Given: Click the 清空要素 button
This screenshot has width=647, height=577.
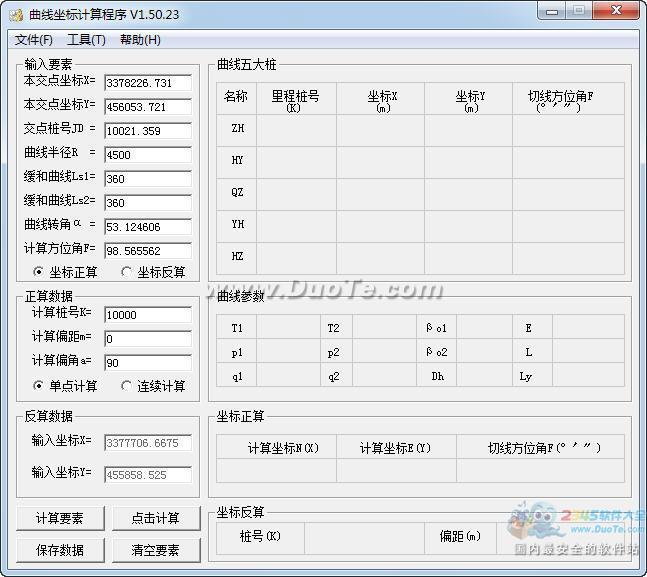Looking at the screenshot, I should [x=155, y=550].
